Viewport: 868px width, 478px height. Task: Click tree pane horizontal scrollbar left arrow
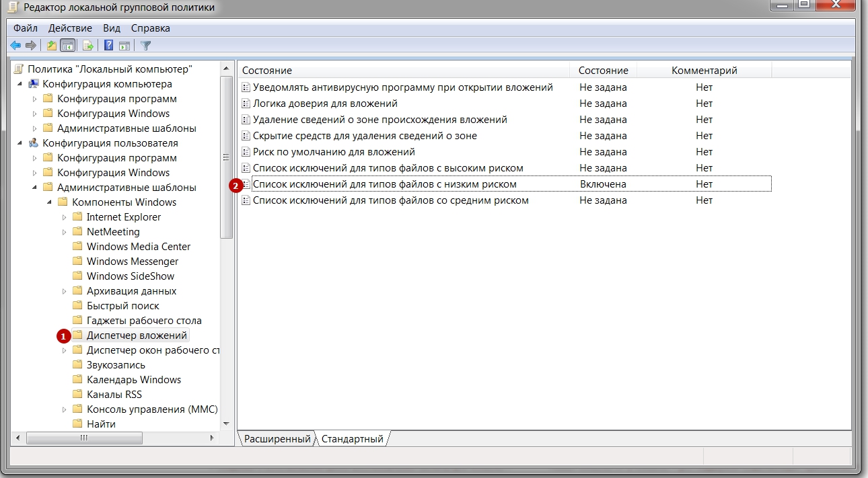[18, 438]
